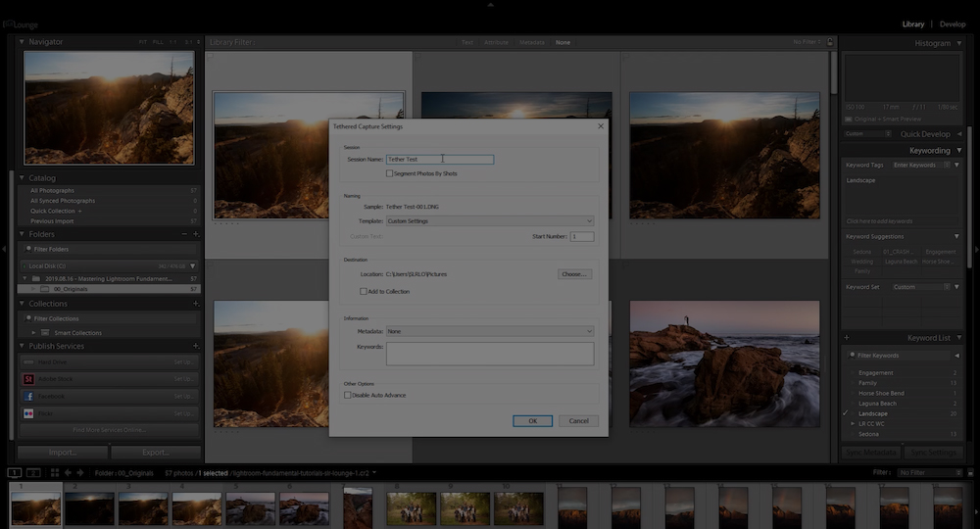
Task: Confirm tether settings with the OK button
Action: (x=532, y=421)
